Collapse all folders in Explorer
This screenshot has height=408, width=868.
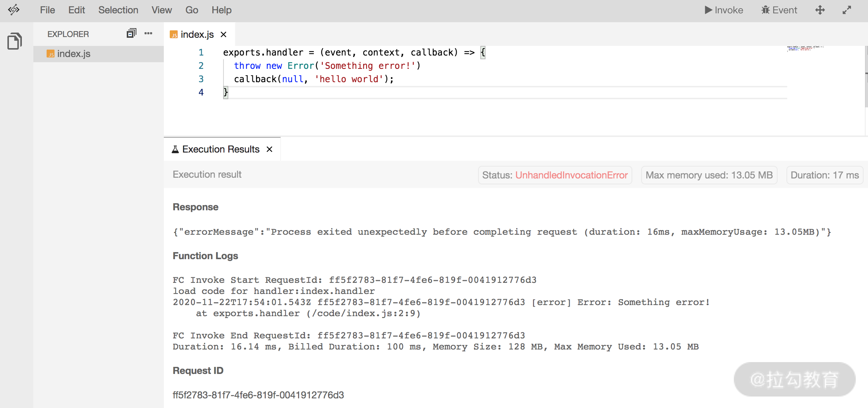[132, 33]
